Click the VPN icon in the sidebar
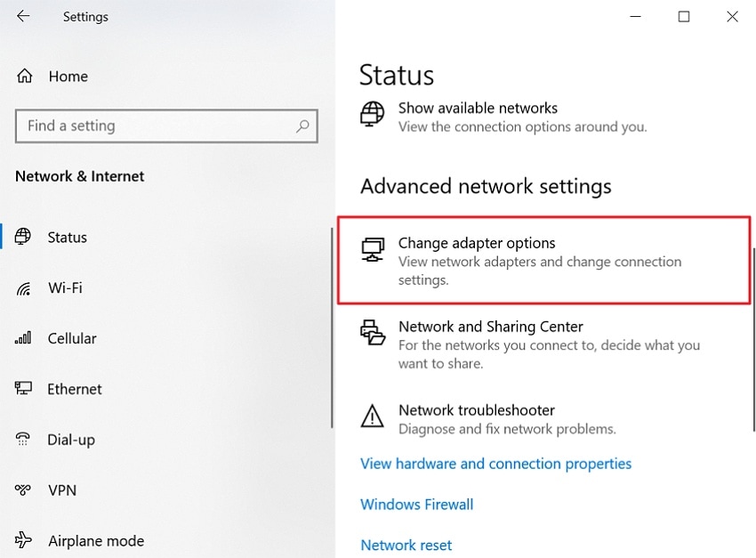Viewport: 756px width, 558px height. [25, 490]
